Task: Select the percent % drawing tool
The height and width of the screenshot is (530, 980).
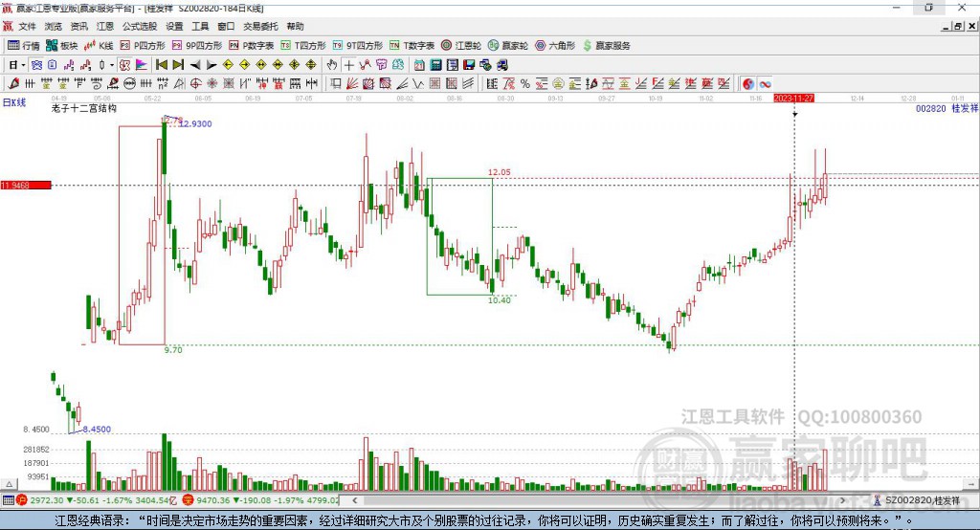Action: pyautogui.click(x=525, y=84)
